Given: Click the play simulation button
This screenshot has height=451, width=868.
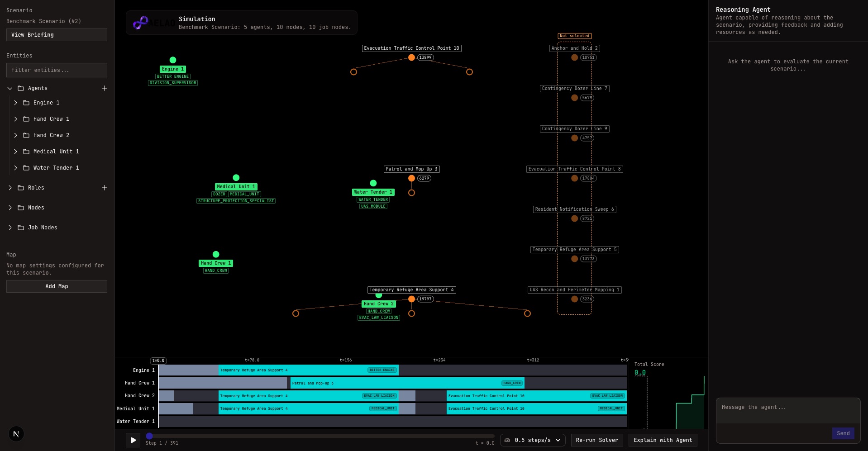Looking at the screenshot, I should (x=133, y=440).
